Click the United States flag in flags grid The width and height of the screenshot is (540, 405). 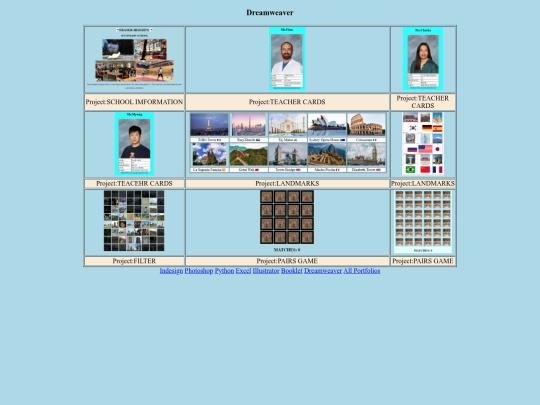(x=425, y=149)
